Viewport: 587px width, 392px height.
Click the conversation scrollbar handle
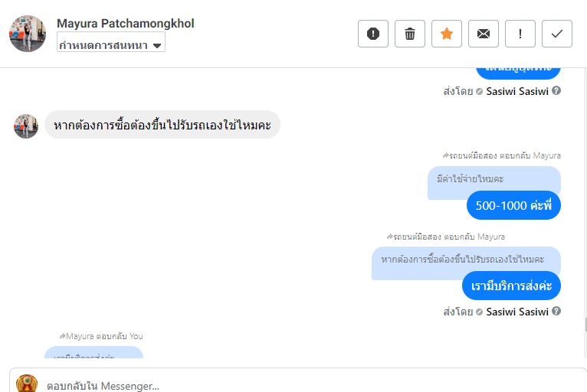585,325
